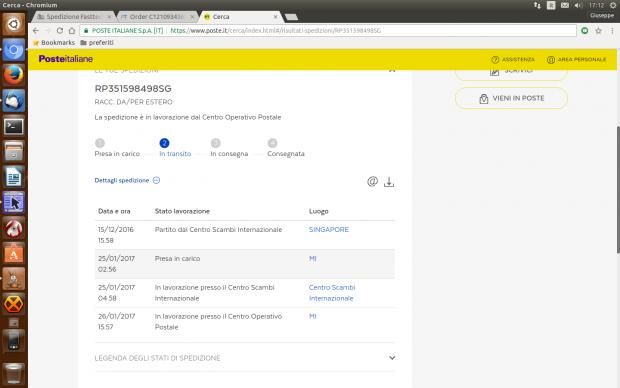The image size is (620, 388).
Task: Select the In transito step marker
Action: 164,143
